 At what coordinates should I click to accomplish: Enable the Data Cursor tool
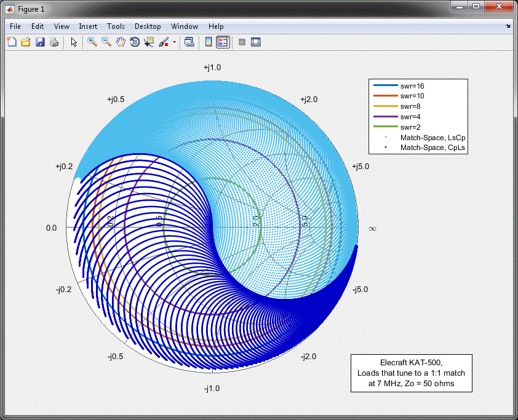pyautogui.click(x=149, y=42)
